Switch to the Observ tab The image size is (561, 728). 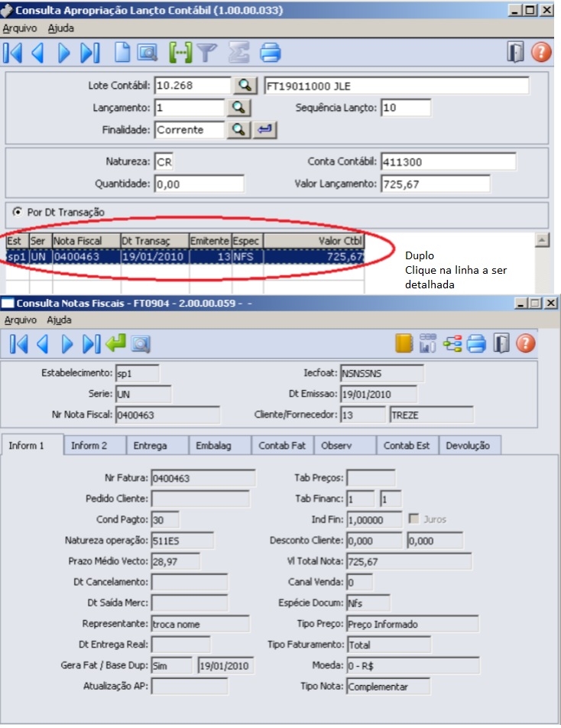[x=345, y=446]
